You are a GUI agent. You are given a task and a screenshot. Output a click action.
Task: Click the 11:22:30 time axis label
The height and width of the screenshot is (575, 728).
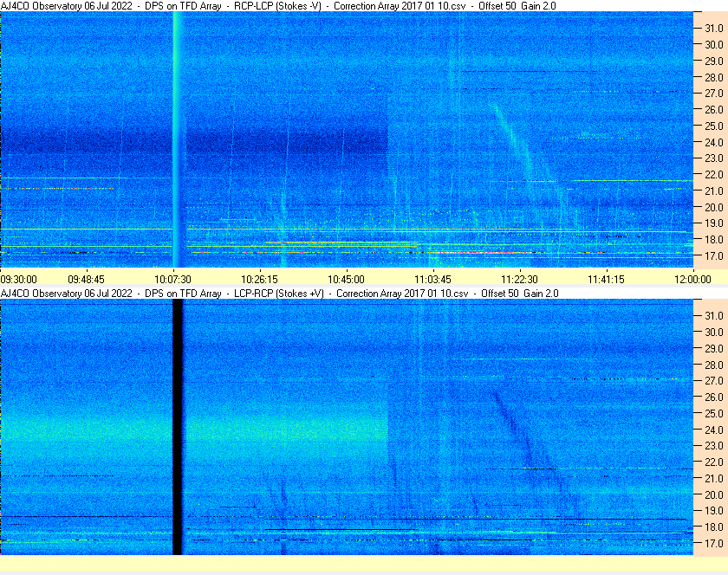coord(519,280)
